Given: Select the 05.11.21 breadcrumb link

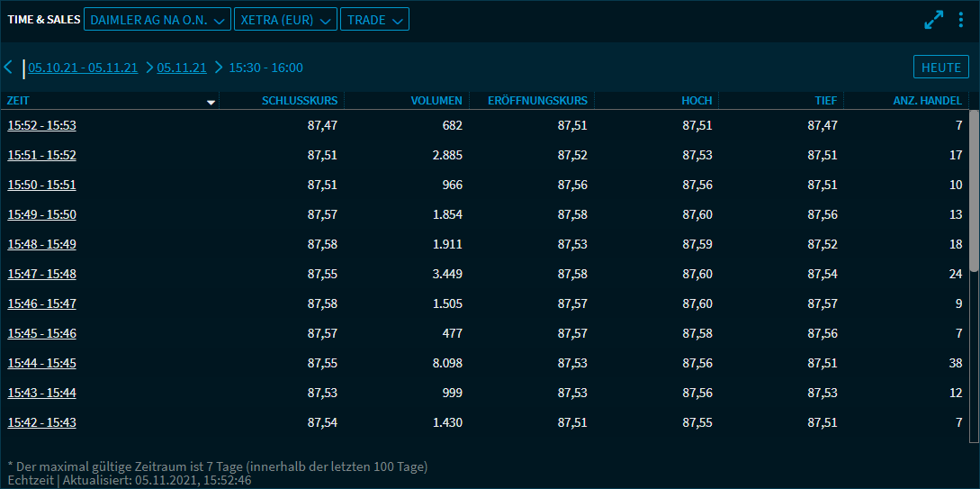Looking at the screenshot, I should (182, 68).
